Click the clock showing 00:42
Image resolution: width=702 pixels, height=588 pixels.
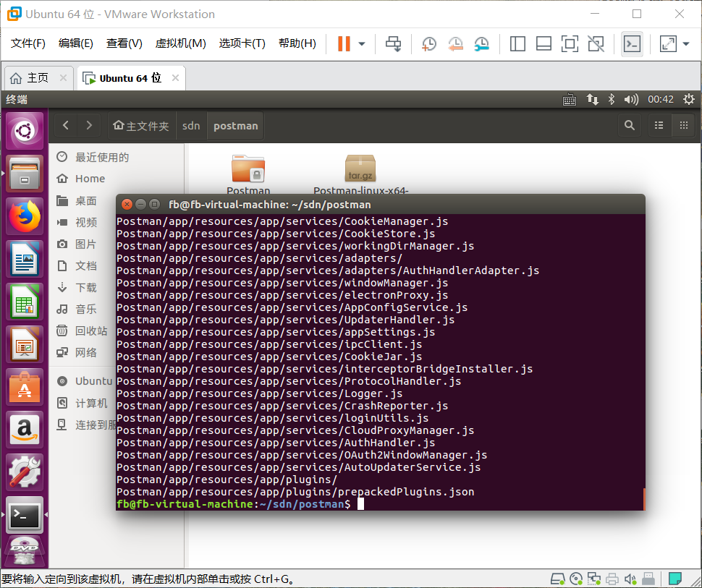pos(660,99)
